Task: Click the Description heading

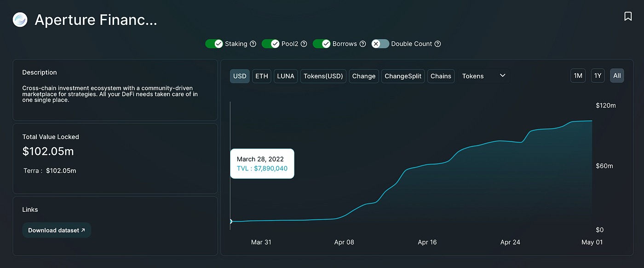Action: [x=40, y=72]
